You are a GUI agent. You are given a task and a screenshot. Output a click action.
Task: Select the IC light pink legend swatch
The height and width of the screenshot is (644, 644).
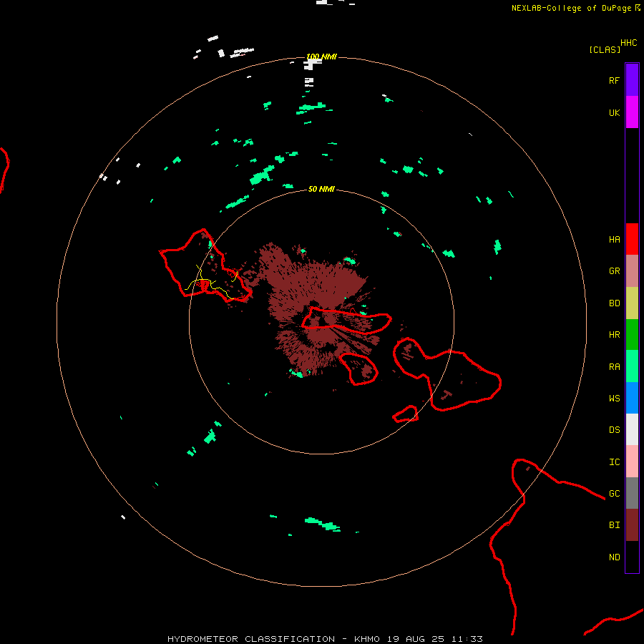click(x=632, y=462)
